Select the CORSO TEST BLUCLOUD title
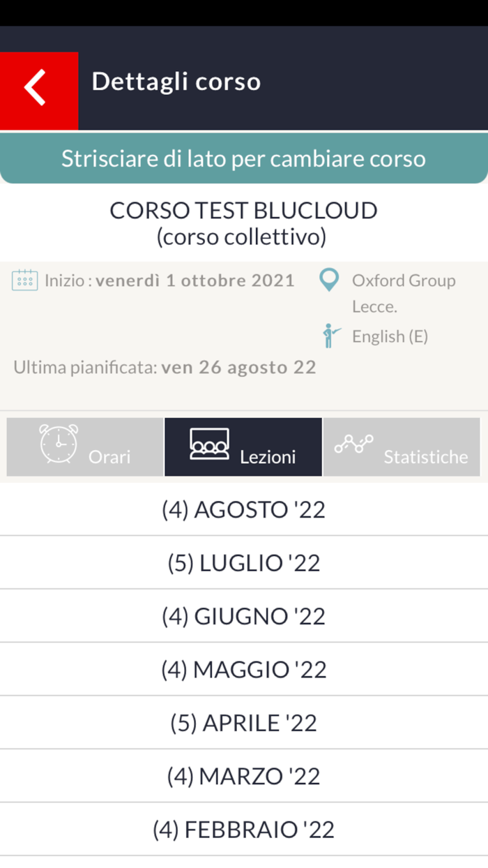Viewport: 488px width, 868px height. tap(244, 210)
